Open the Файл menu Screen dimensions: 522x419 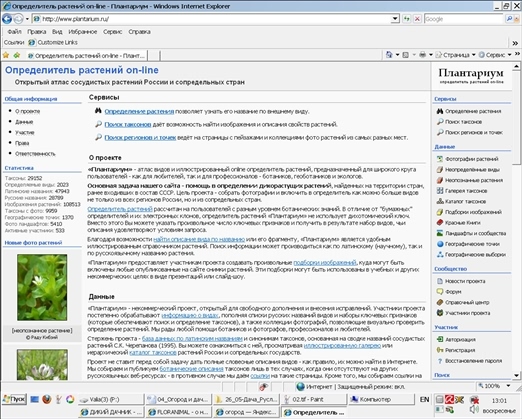[14, 32]
